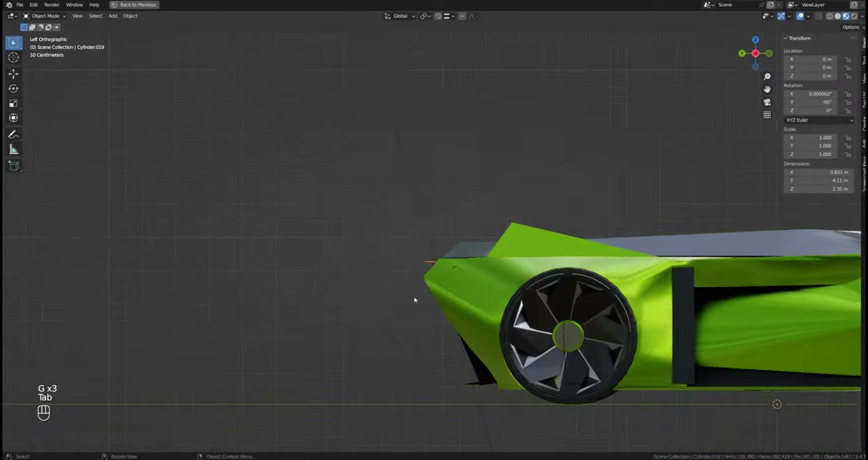Select wireframe viewport shading

coord(829,16)
